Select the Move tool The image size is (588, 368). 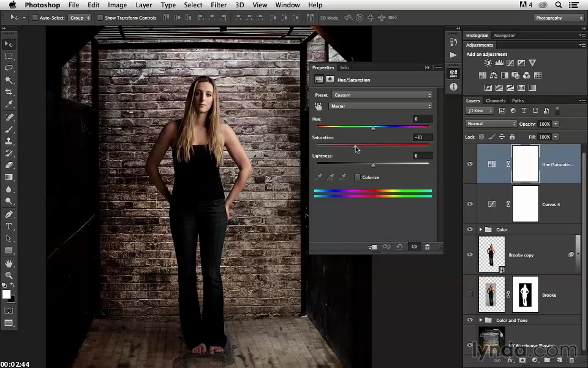pyautogui.click(x=9, y=44)
